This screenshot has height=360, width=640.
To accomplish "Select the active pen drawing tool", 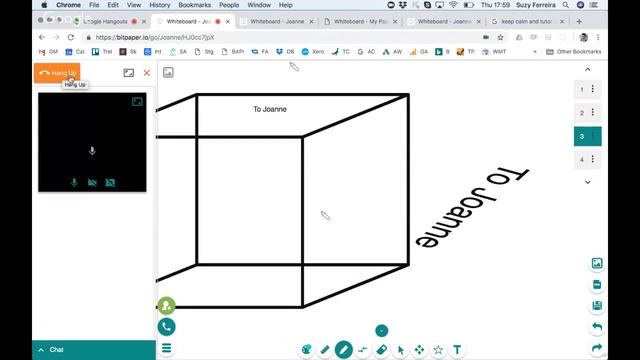I will [344, 349].
